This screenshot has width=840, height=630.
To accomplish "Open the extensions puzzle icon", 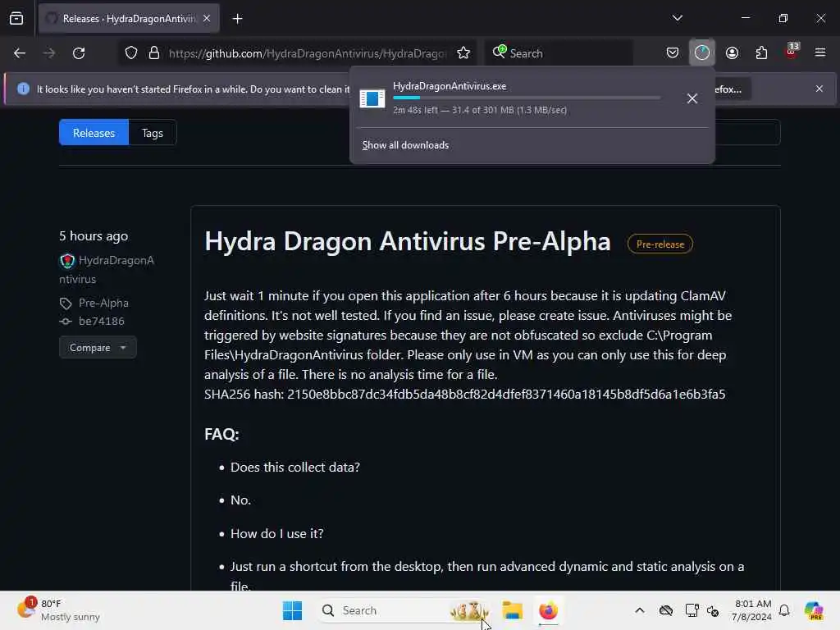I will pos(761,53).
